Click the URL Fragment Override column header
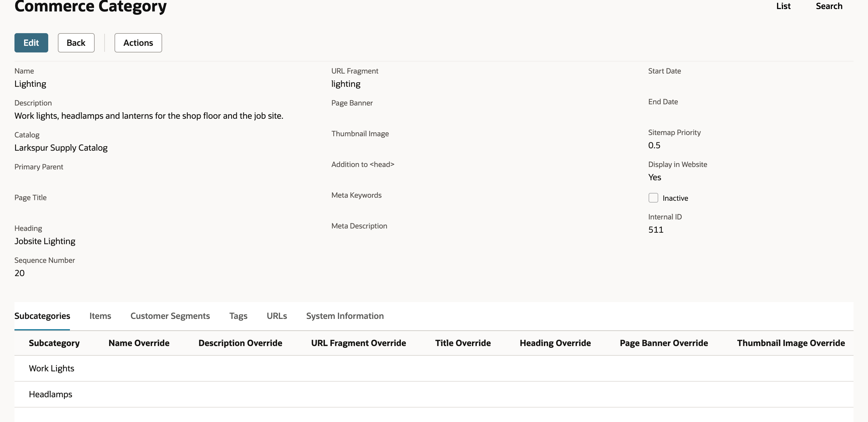 pyautogui.click(x=359, y=343)
